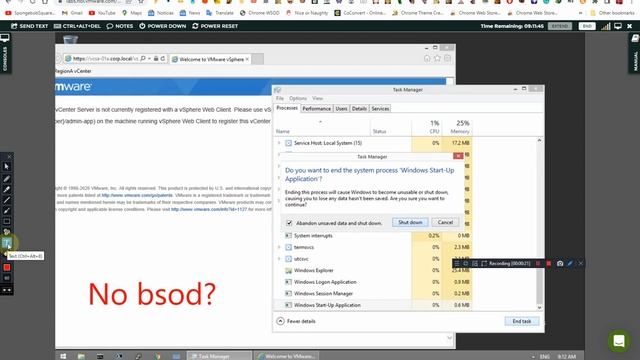Screen dimensions: 640x360
Task: Select the Welcome to VMware vSphere browser tab
Action: coord(210,59)
